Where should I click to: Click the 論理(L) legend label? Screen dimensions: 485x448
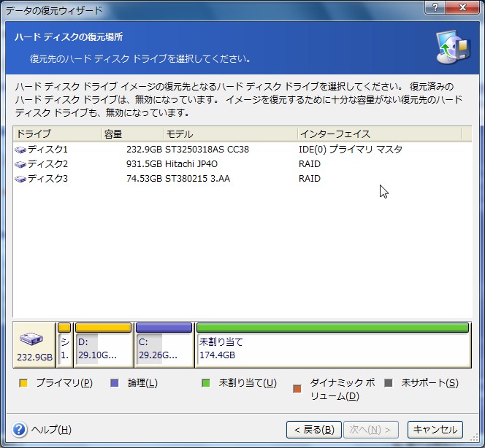(x=142, y=383)
